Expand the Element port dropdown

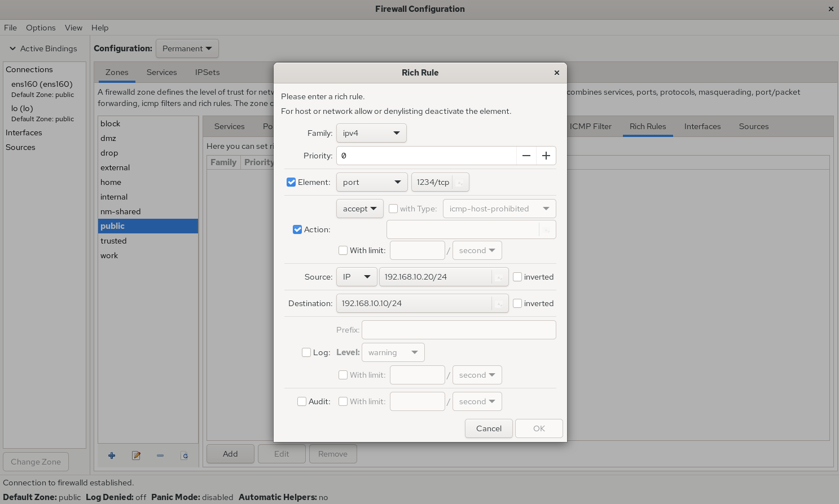371,182
